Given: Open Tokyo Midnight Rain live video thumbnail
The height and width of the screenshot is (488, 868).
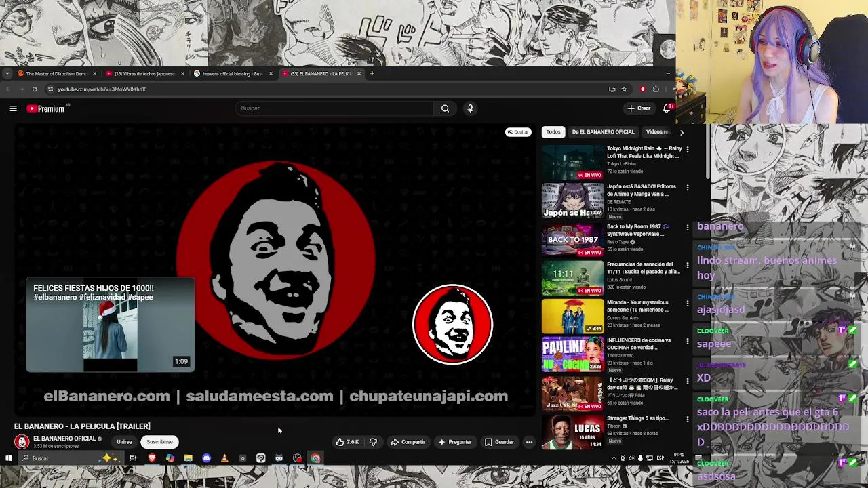Looking at the screenshot, I should [572, 163].
